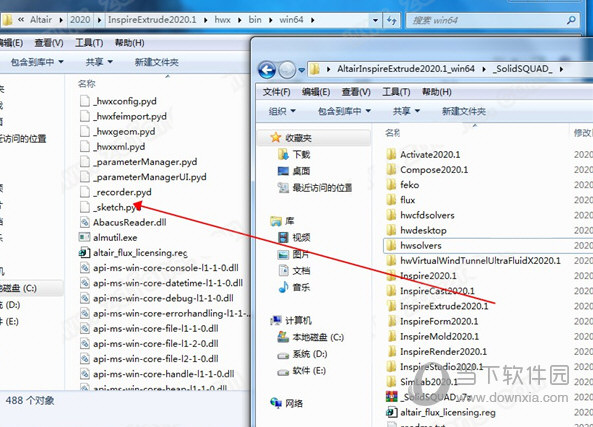This screenshot has height=427, width=593.
Task: Select AltairInspireExtrude2020.1_win64 breadcrumb
Action: 406,69
